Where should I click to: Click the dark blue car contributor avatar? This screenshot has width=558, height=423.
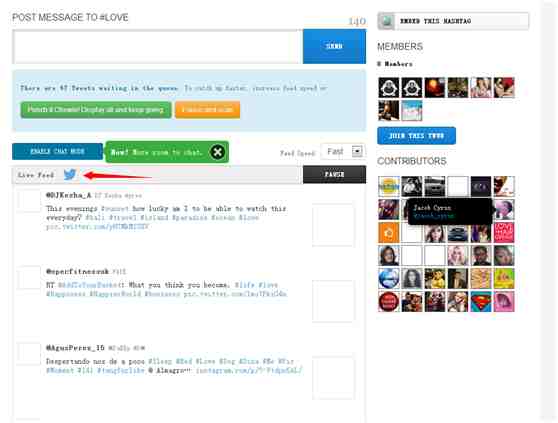click(x=458, y=232)
